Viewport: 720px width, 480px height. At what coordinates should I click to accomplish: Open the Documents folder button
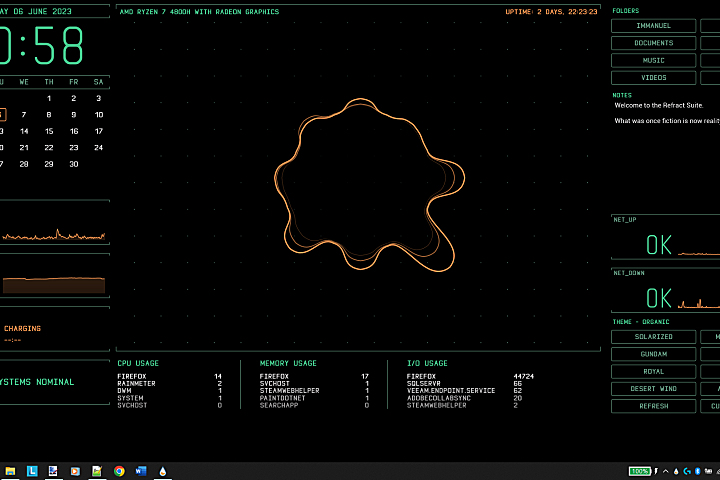coord(653,43)
